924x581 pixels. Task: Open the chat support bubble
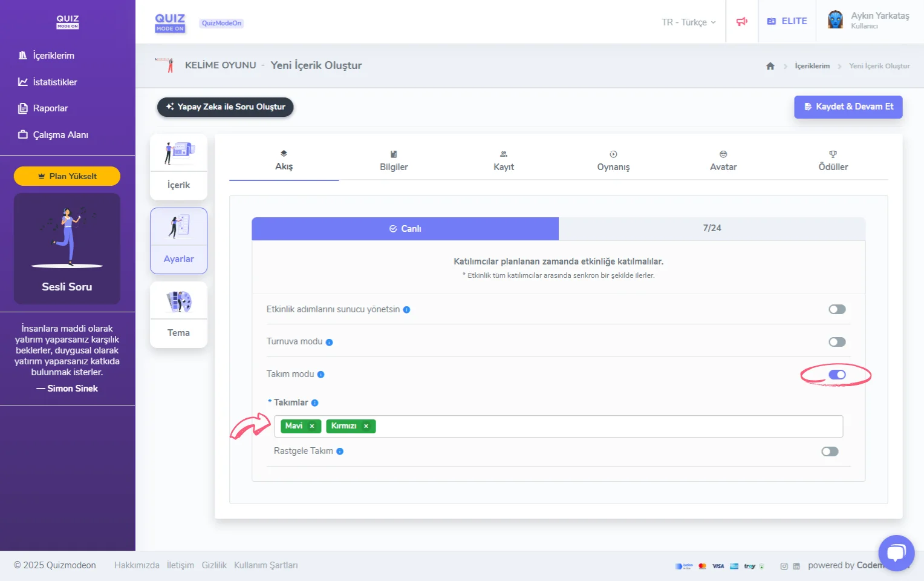coord(896,553)
